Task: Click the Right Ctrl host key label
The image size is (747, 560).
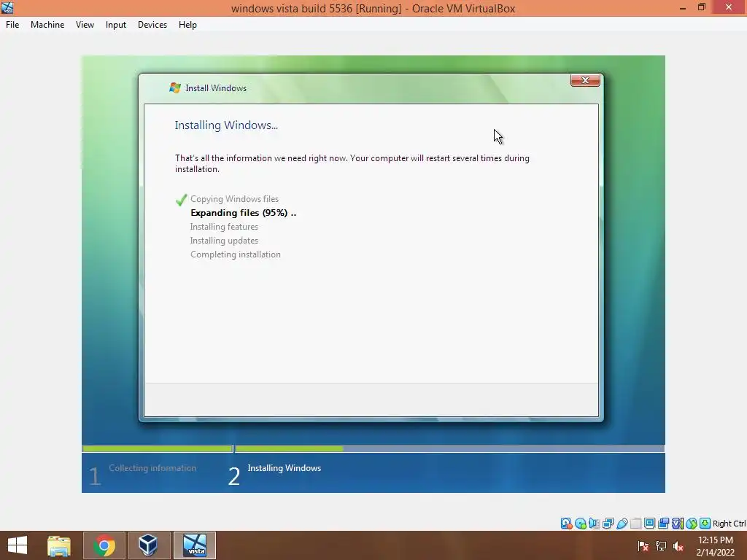Action: 729,524
